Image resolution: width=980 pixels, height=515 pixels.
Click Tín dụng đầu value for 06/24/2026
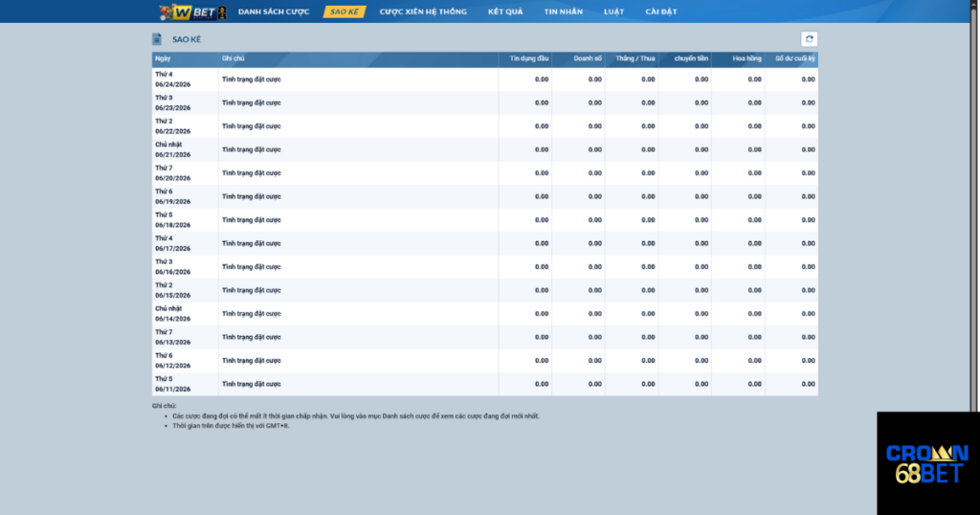click(542, 79)
